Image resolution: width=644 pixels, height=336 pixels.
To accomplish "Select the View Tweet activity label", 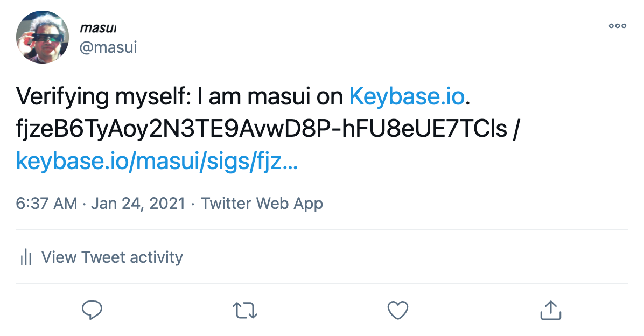I will pyautogui.click(x=112, y=257).
